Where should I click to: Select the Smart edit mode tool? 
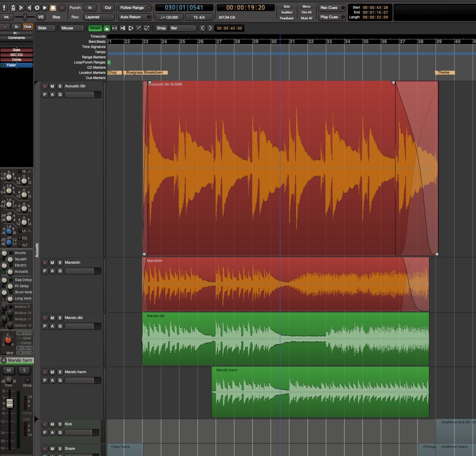coord(95,28)
